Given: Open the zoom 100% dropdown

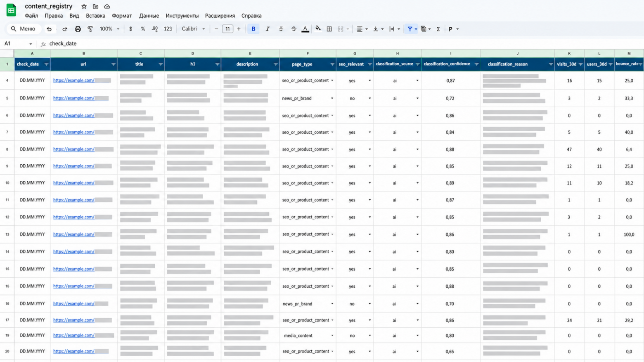Looking at the screenshot, I should point(109,29).
